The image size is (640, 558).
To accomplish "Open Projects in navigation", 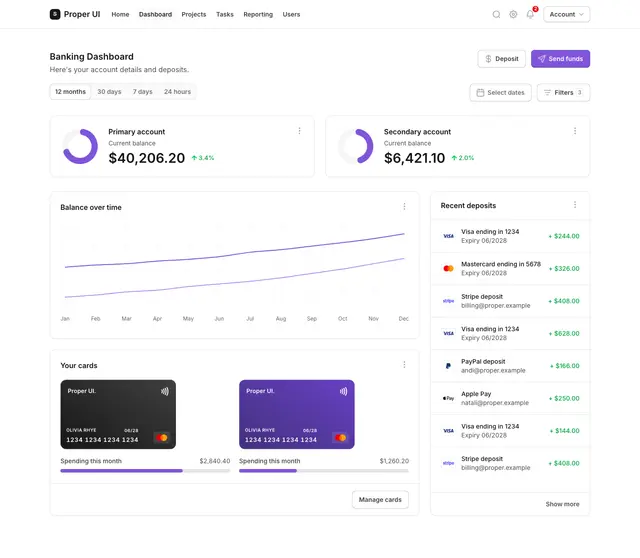I will click(x=193, y=14).
